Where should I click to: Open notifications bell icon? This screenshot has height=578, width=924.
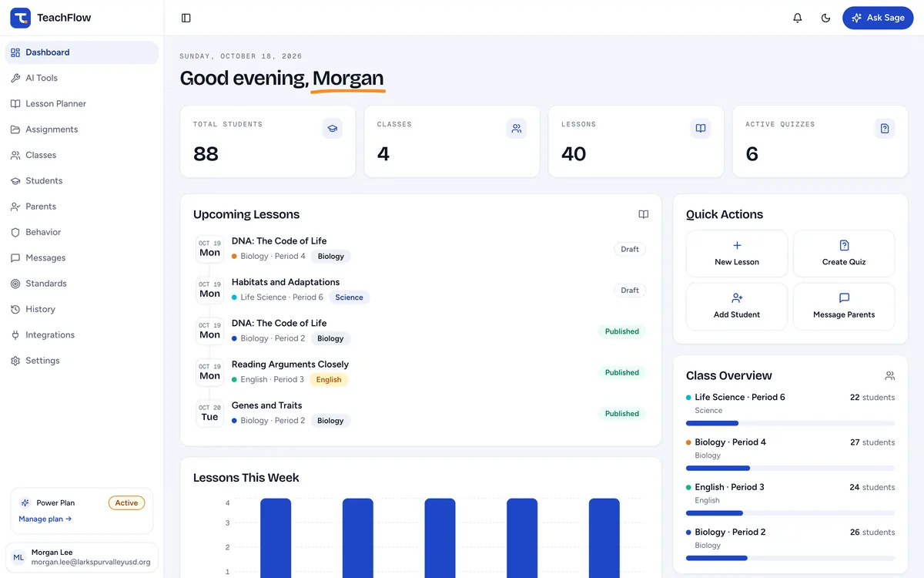coord(798,18)
